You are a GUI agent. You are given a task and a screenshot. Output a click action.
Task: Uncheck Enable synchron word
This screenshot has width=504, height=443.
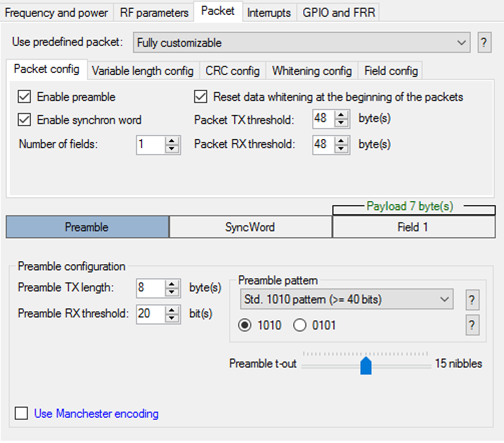[x=24, y=120]
